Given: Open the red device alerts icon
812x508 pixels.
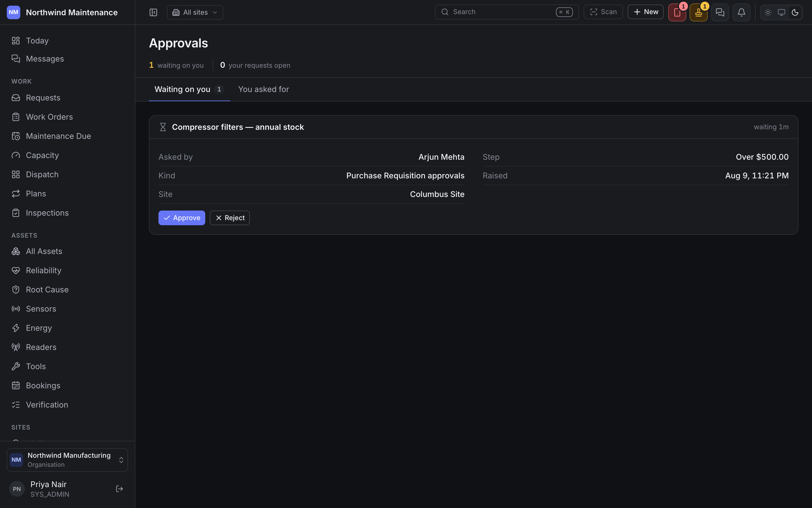Looking at the screenshot, I should tap(677, 13).
